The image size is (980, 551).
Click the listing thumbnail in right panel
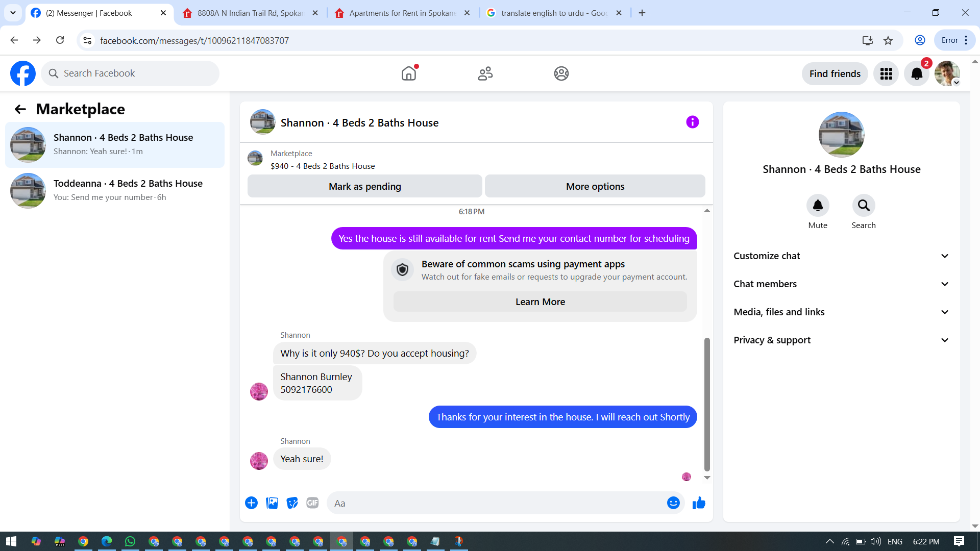(x=841, y=135)
